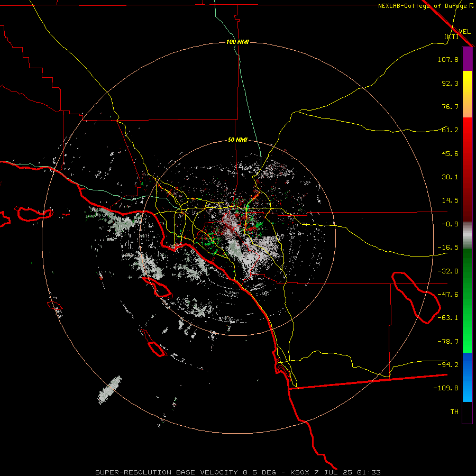Select the 76.7 scale value
This screenshot has width=476, height=476.
pyautogui.click(x=450, y=106)
